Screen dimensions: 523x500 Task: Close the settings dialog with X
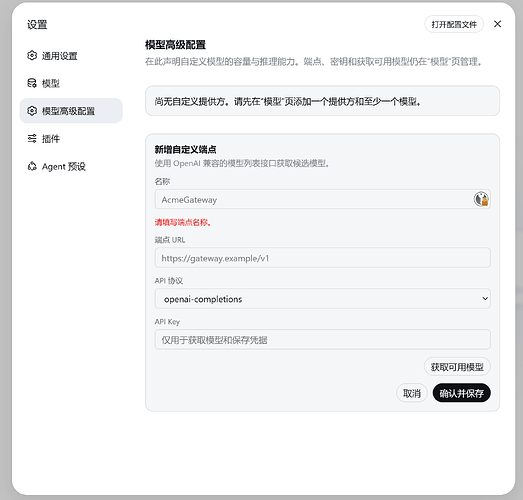coord(497,24)
